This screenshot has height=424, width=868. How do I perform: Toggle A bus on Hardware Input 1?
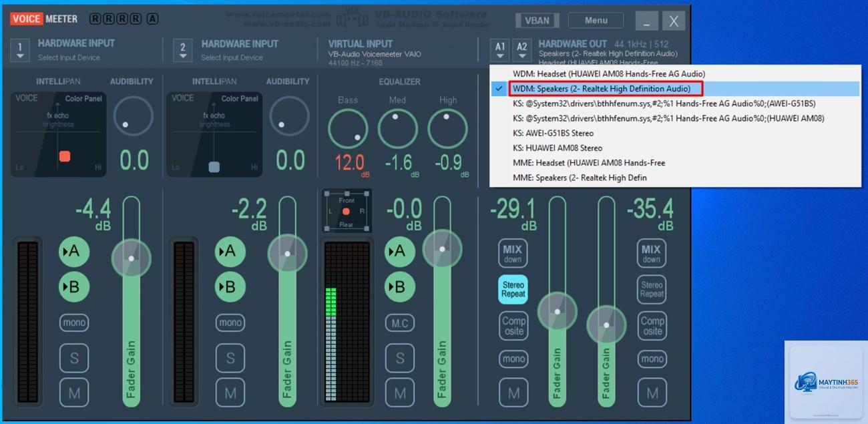point(74,251)
